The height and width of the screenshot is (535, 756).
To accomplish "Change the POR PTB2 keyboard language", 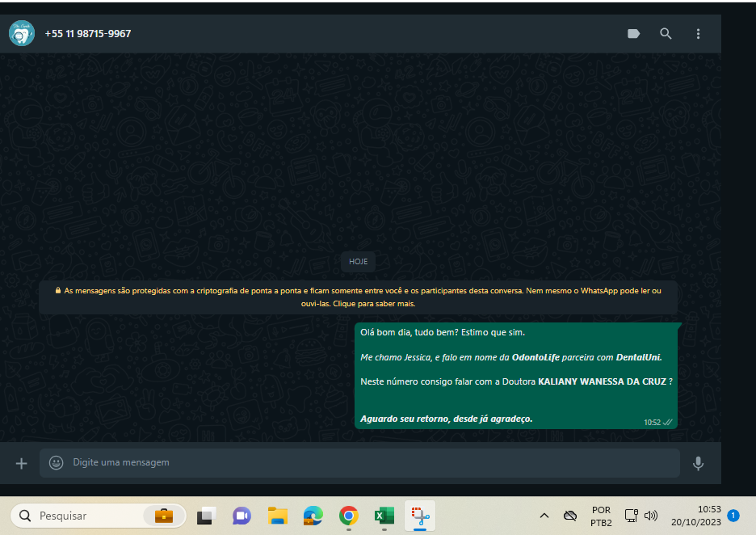I will pyautogui.click(x=601, y=516).
